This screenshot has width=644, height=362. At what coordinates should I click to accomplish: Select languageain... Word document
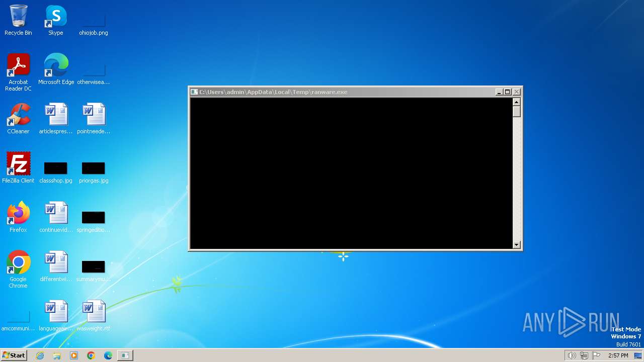[56, 316]
